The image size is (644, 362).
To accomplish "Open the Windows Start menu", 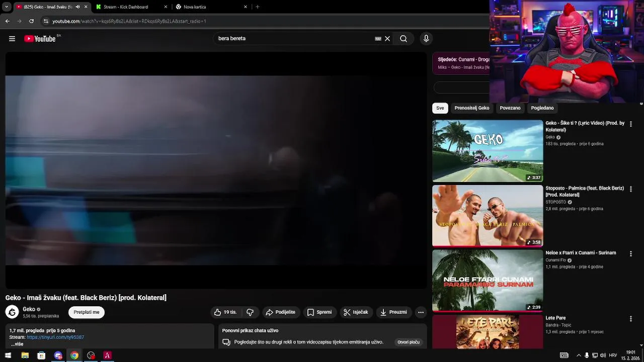I will click(x=8, y=355).
